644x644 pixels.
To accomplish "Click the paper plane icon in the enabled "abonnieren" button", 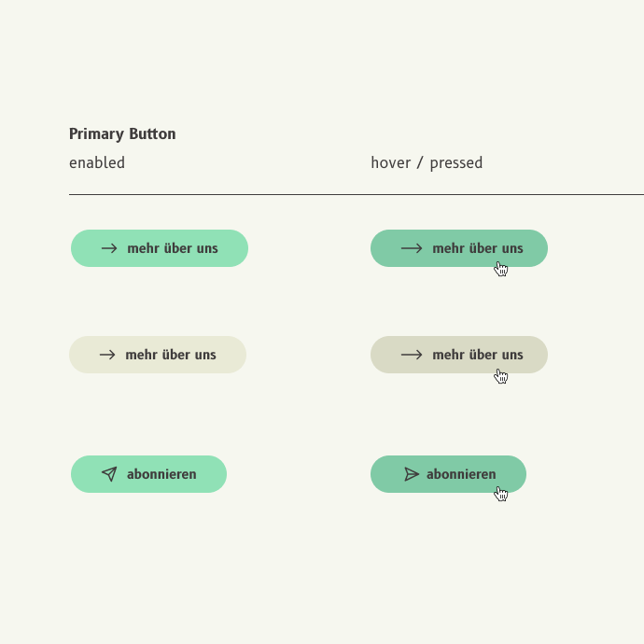I will click(109, 474).
